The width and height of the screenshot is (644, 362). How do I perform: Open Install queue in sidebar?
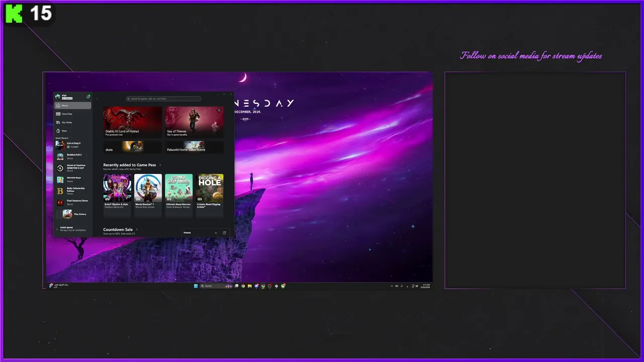click(73, 229)
